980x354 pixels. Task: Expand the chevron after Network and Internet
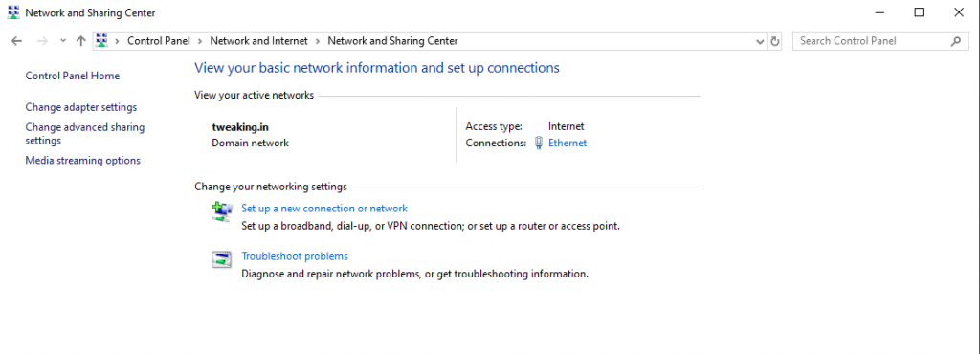[318, 41]
